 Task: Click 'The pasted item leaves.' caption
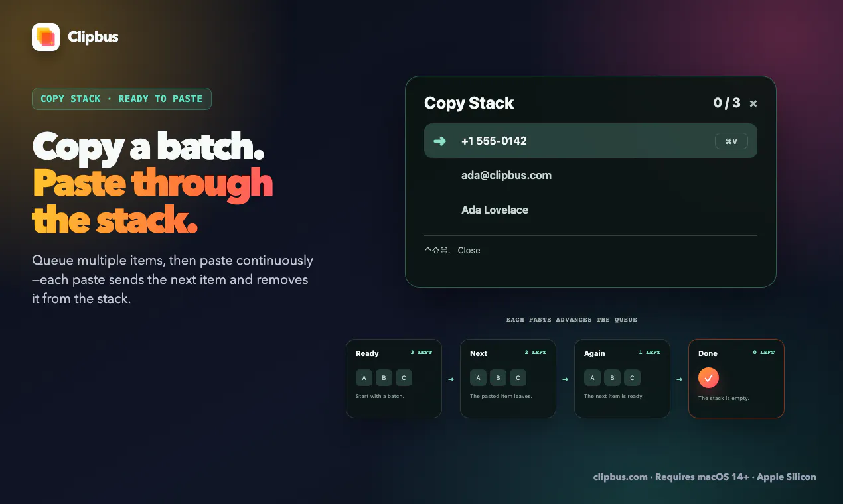(501, 396)
